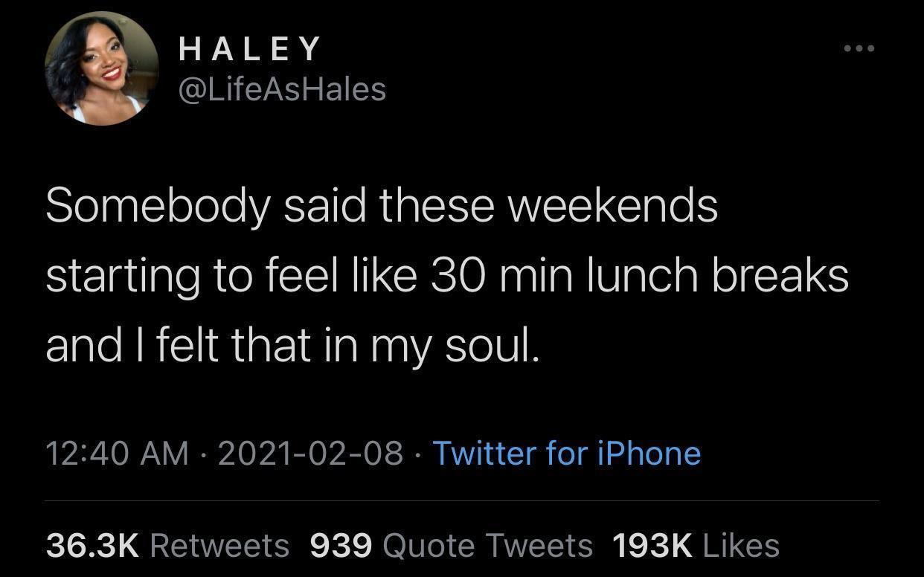Click the 36.3K retweet count number
The width and height of the screenshot is (924, 577).
(92, 545)
